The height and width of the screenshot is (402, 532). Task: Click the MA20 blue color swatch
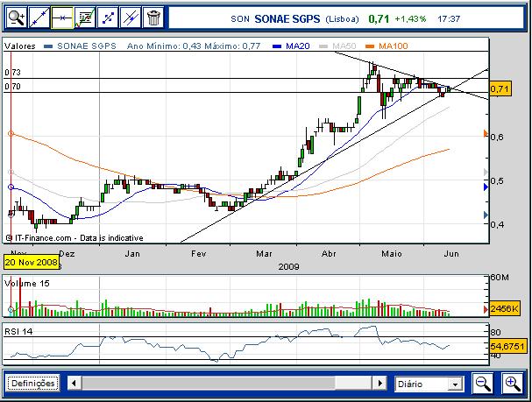point(277,46)
